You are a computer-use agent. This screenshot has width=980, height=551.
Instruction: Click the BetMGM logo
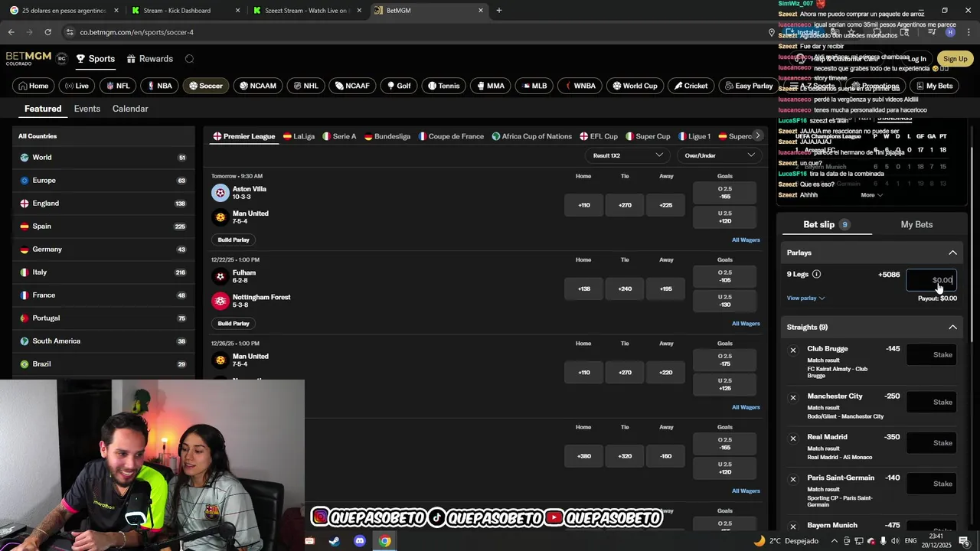pyautogui.click(x=30, y=59)
